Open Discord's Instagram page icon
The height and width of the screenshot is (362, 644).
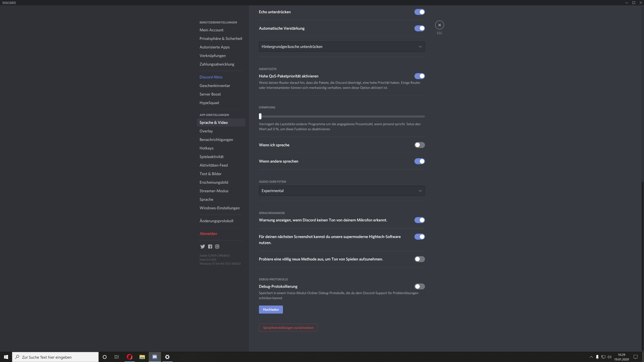pyautogui.click(x=217, y=247)
